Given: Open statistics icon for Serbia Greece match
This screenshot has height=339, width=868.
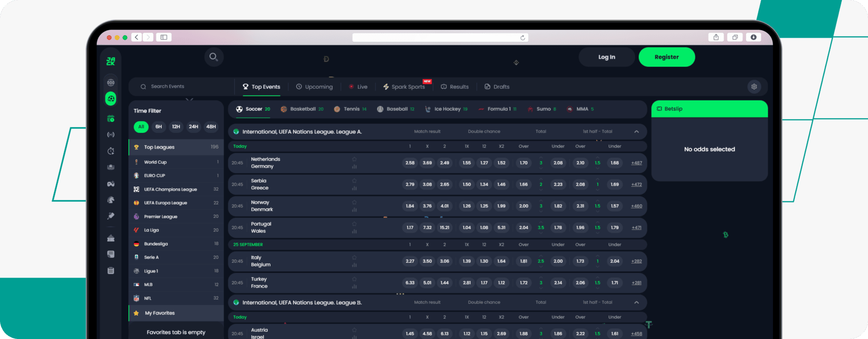Looking at the screenshot, I should 354,188.
